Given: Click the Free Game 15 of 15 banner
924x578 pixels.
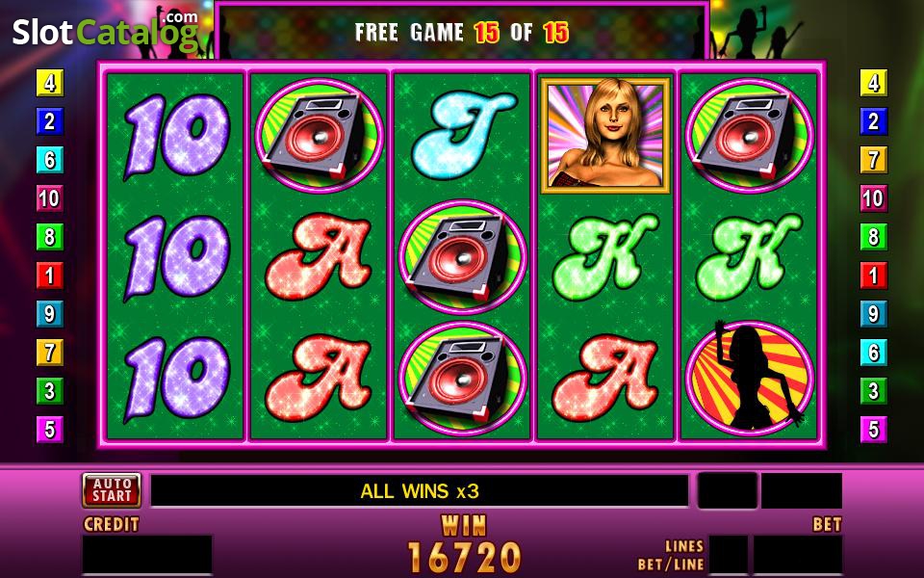Looking at the screenshot, I should tap(462, 32).
